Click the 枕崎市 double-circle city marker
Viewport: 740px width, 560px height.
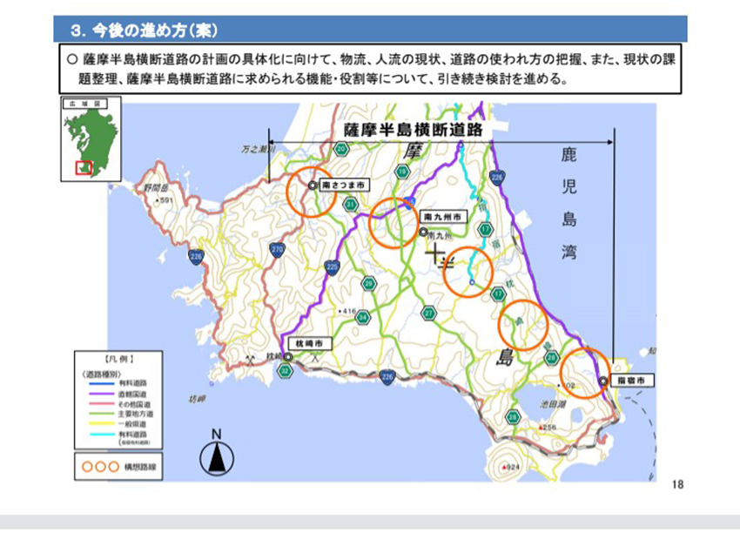(288, 357)
